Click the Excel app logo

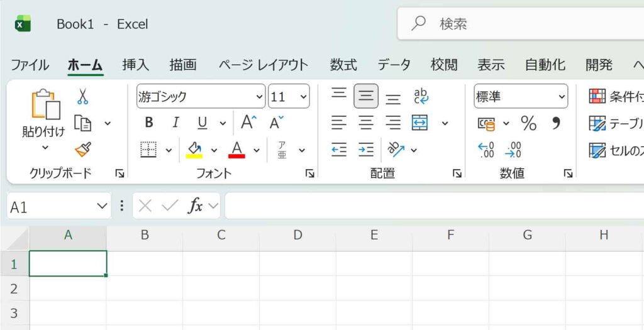23,24
